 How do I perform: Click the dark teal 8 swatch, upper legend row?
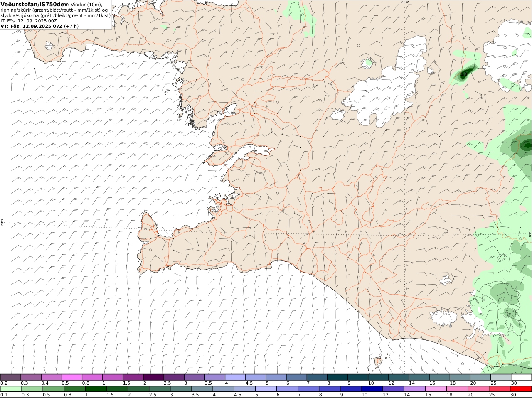coord(338,377)
